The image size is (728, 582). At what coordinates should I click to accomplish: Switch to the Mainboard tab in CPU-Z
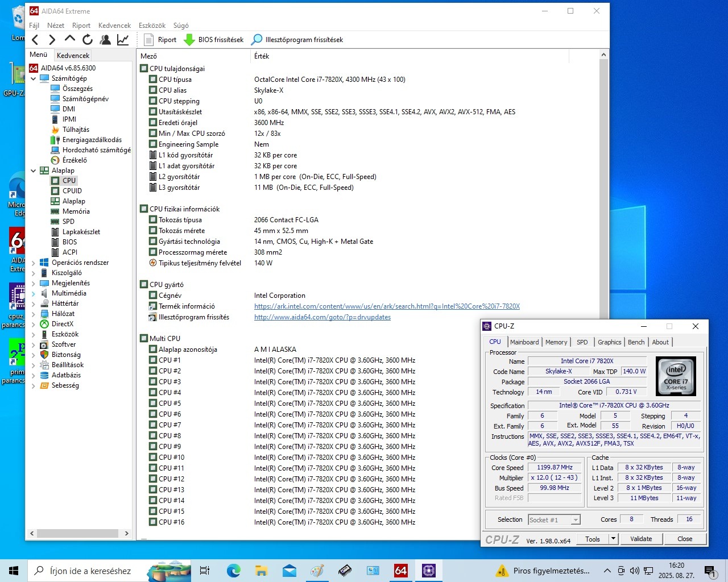[524, 342]
